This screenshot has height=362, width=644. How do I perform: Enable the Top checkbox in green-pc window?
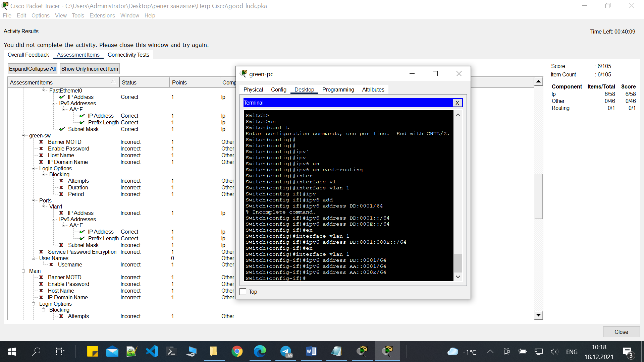coord(243,292)
